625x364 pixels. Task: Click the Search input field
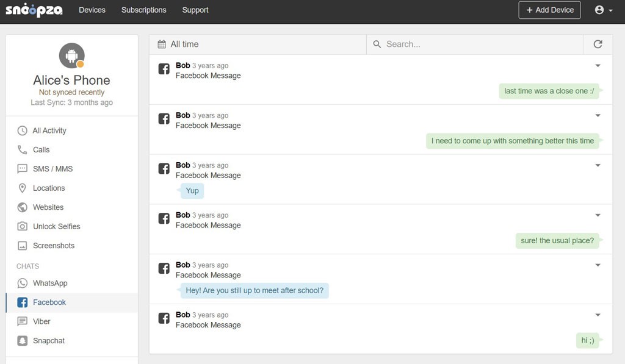(x=482, y=44)
